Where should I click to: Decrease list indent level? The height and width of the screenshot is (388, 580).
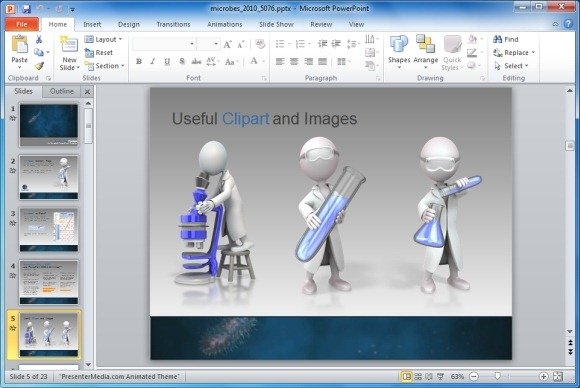322,44
